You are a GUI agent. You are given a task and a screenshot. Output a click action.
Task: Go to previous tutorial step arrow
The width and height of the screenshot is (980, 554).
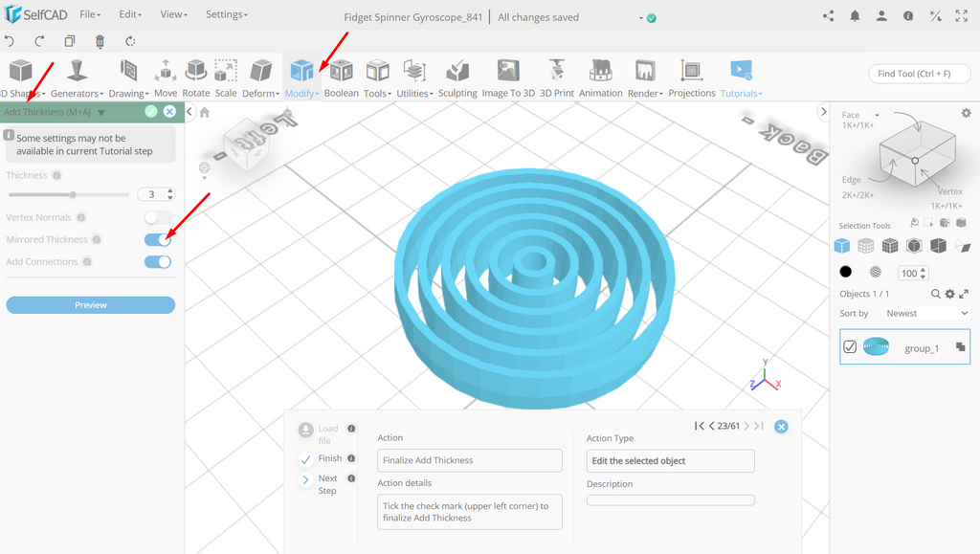tap(711, 426)
